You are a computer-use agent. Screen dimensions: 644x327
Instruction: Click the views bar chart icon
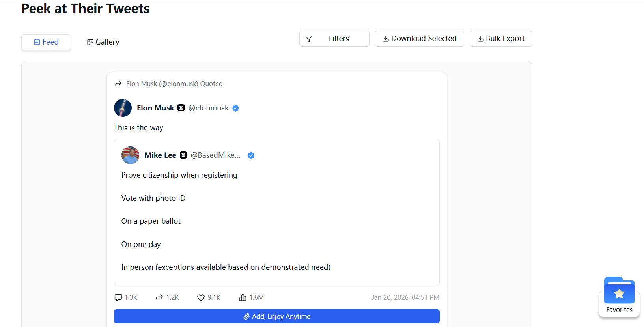point(243,297)
